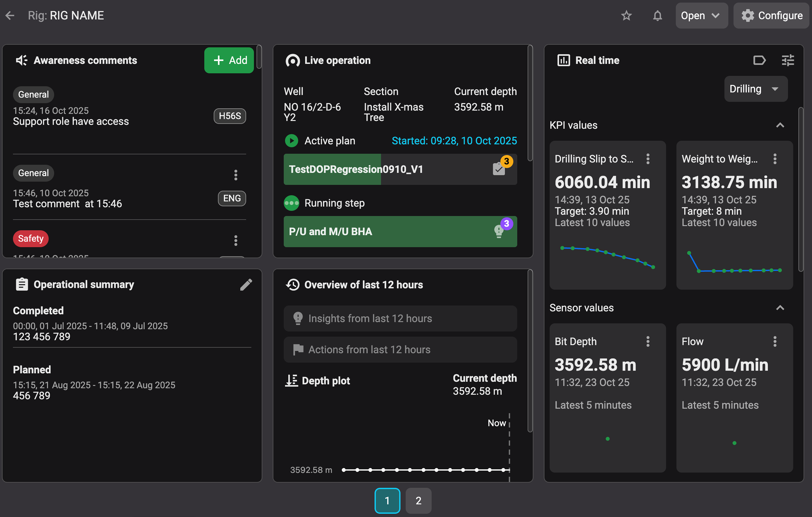Select page 1 tab
This screenshot has width=812, height=517.
coord(387,500)
